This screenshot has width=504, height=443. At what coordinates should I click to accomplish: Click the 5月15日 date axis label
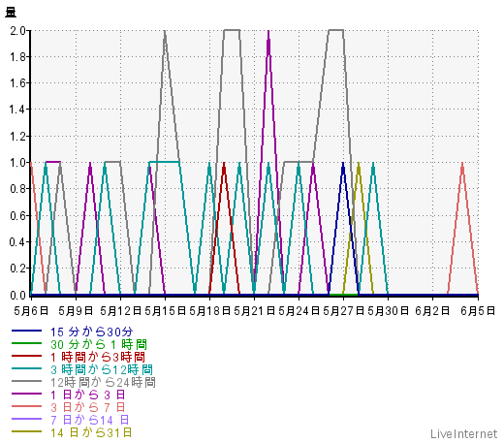(x=165, y=311)
